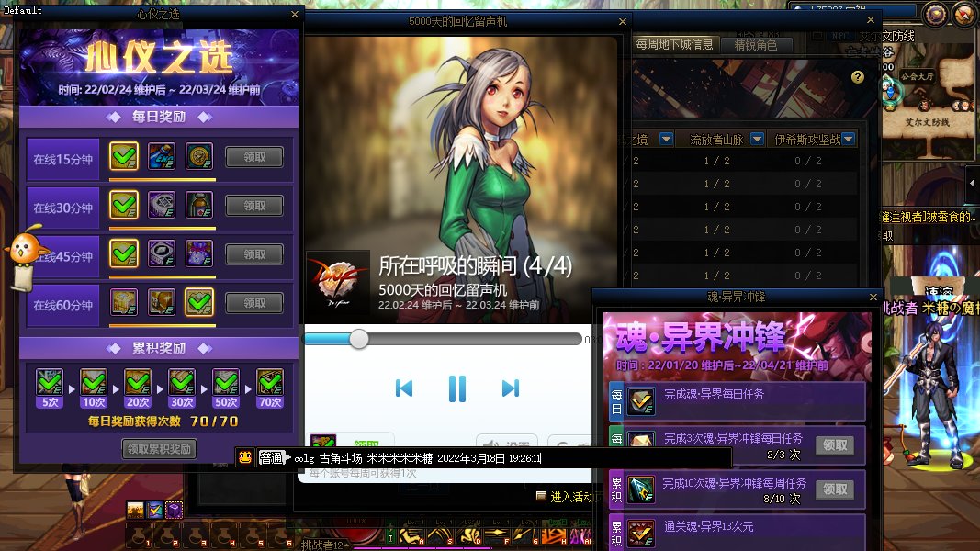Open the dropdown arrow beside 流放者山脉
980x551 pixels.
[x=757, y=139]
